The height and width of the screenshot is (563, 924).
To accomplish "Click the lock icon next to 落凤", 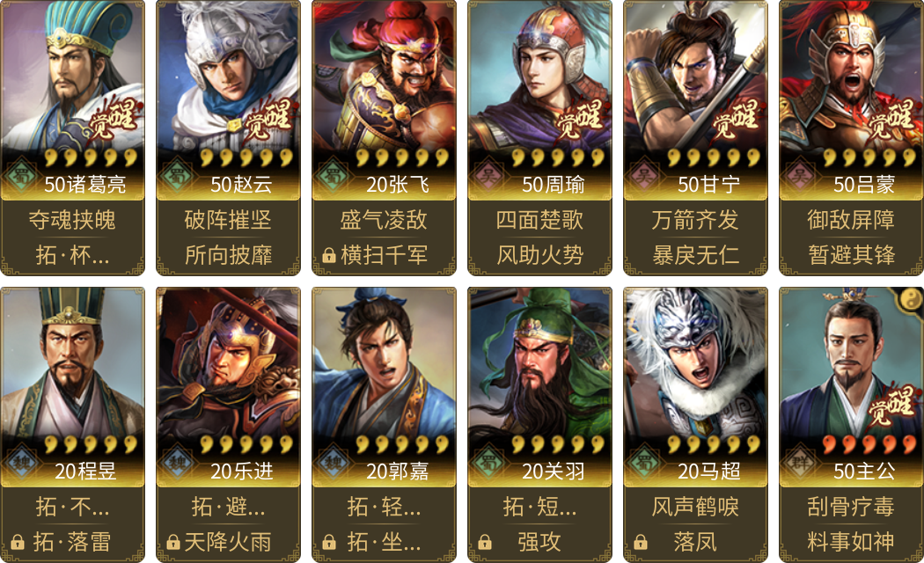I will (x=640, y=542).
